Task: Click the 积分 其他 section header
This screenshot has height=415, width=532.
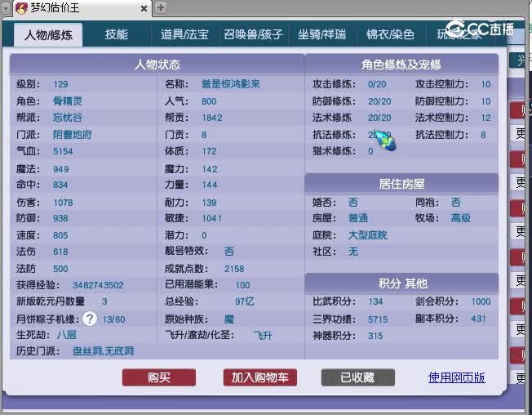Action: click(x=401, y=283)
